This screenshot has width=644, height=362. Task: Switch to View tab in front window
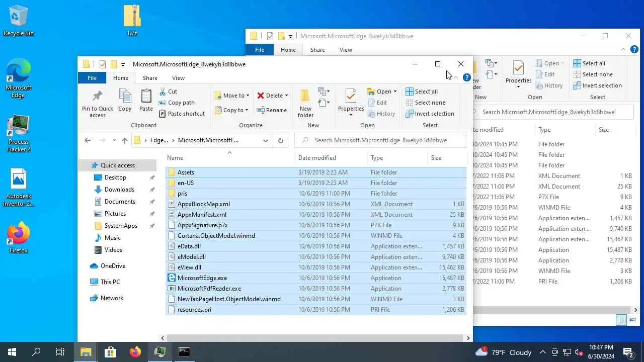click(178, 78)
